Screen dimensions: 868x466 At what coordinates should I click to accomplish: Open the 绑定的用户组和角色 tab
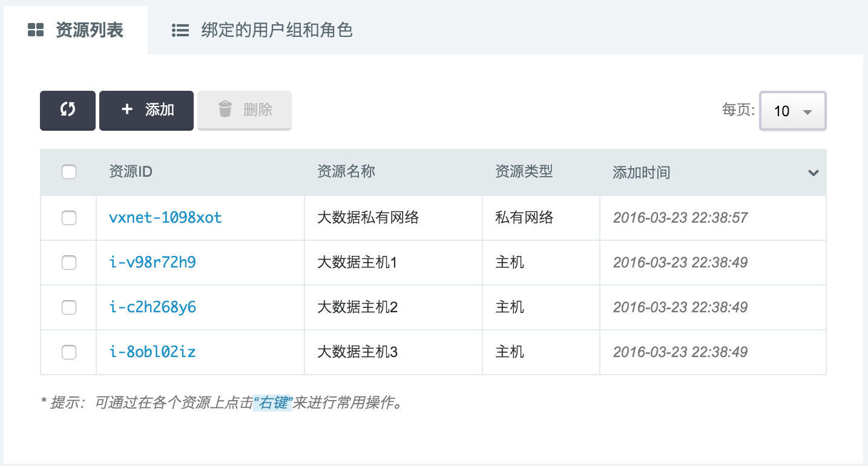pyautogui.click(x=262, y=30)
